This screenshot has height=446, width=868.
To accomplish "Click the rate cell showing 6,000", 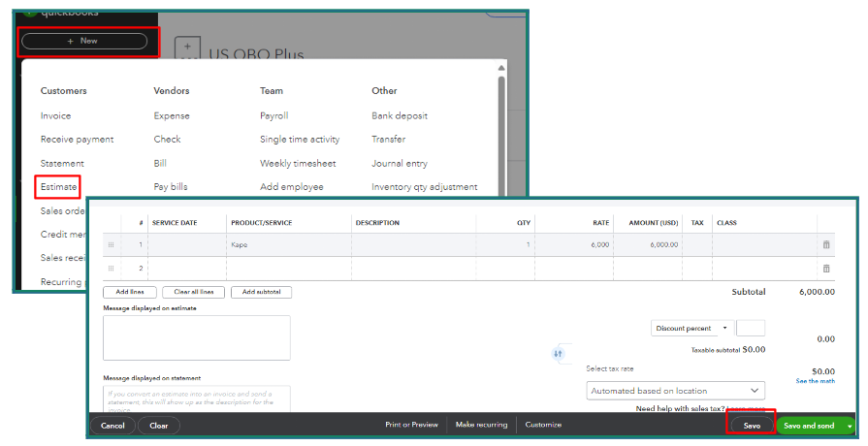I will [x=574, y=244].
